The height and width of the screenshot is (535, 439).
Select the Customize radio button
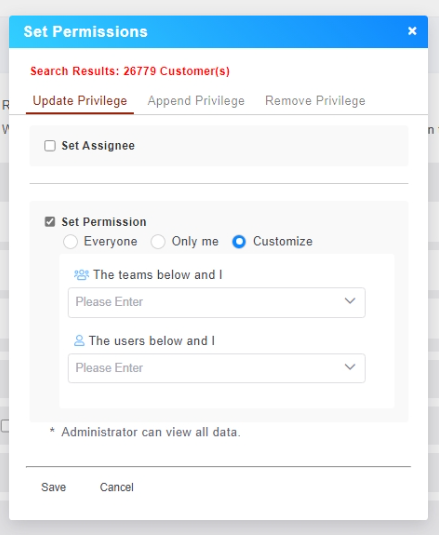tap(239, 242)
